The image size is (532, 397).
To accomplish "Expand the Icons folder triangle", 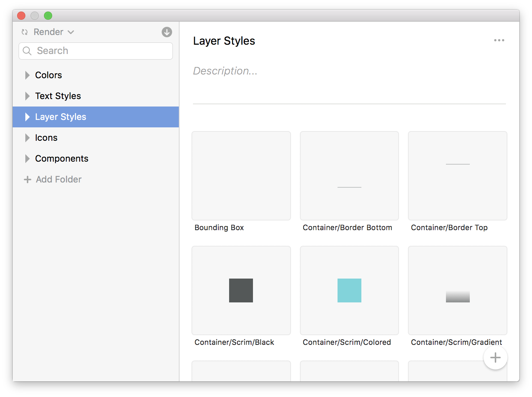I will [x=27, y=138].
